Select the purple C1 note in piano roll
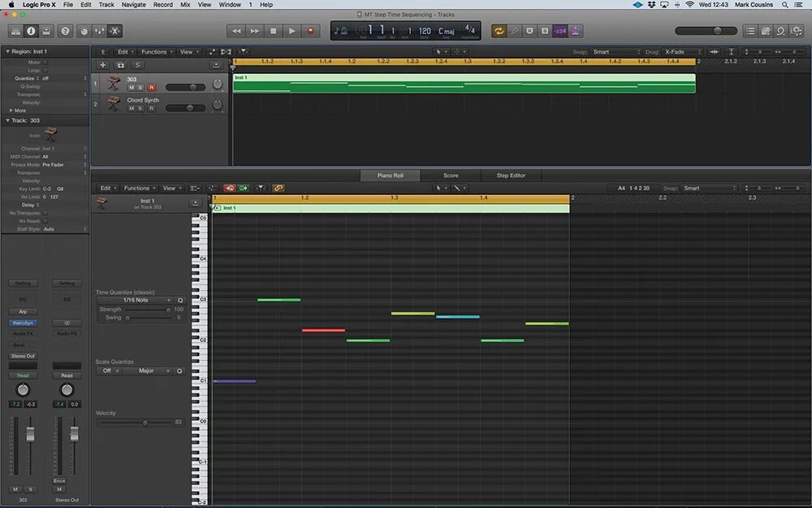 tap(235, 381)
